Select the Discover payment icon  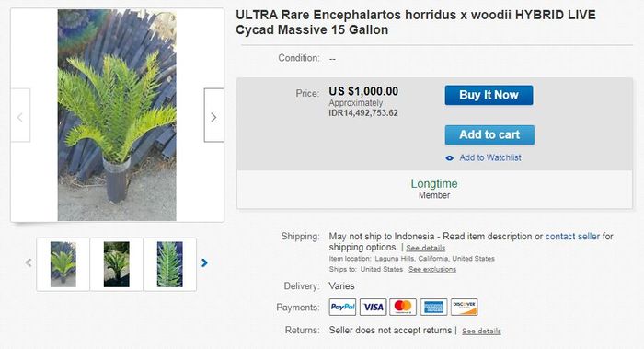[464, 307]
